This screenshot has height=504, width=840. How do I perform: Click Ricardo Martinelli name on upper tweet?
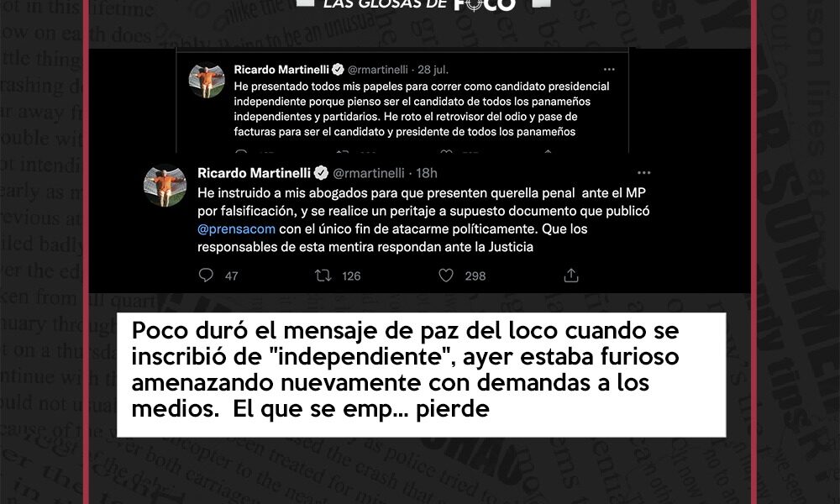tap(281, 70)
